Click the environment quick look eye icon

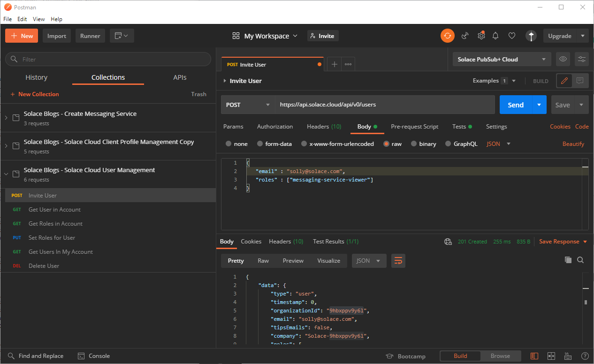coord(563,59)
